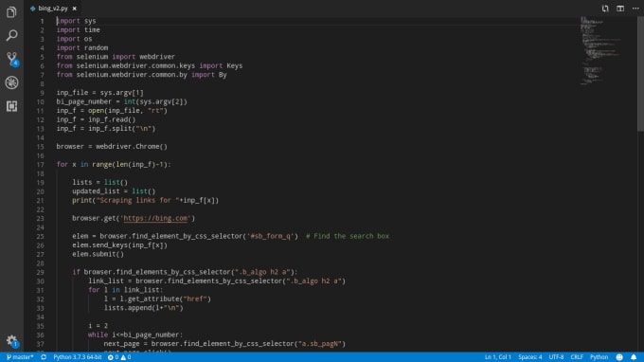Click 'inp_f = inp_f.read()' on line 12

point(96,119)
